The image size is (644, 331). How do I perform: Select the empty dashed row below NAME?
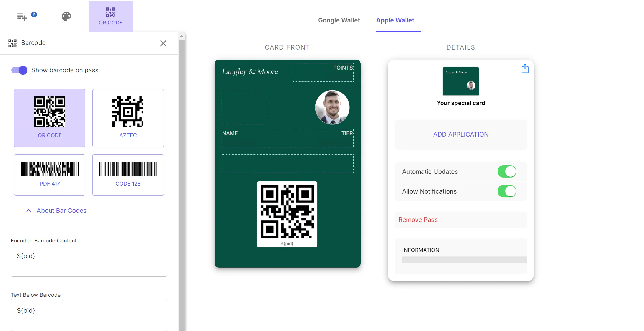click(287, 163)
